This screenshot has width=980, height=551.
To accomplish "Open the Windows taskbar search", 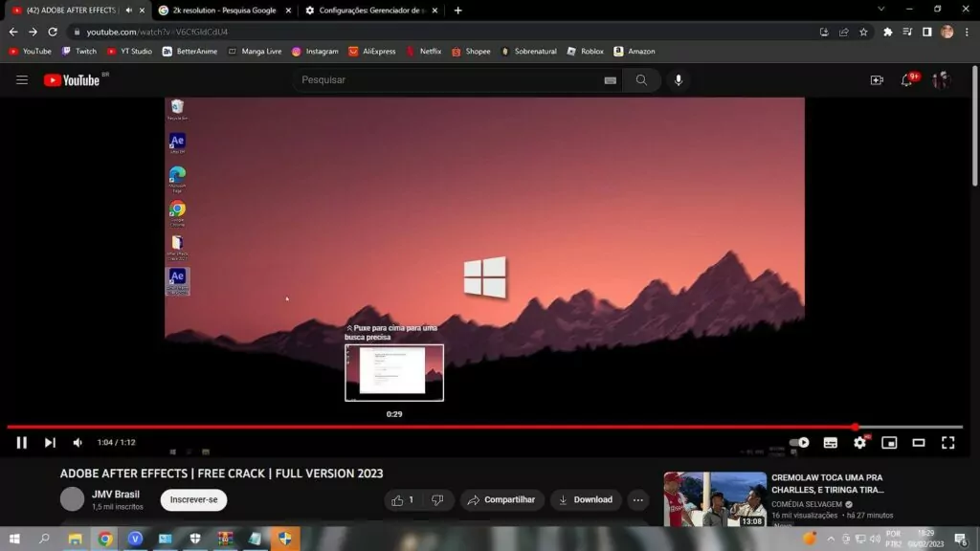I will [x=44, y=539].
